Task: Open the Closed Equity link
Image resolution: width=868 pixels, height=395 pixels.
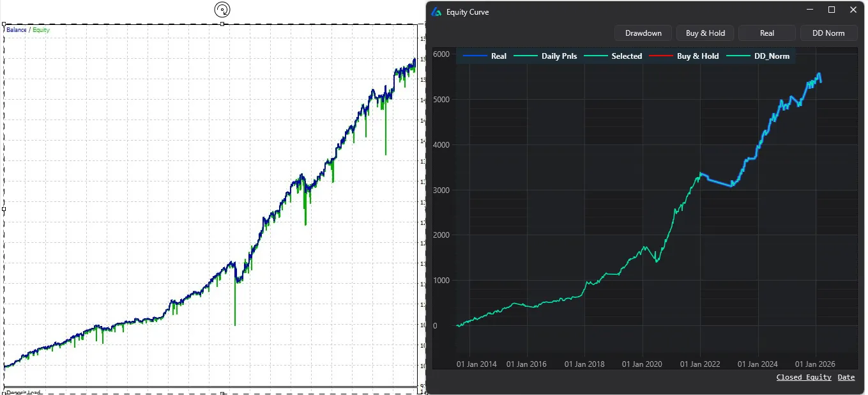Action: pyautogui.click(x=803, y=377)
